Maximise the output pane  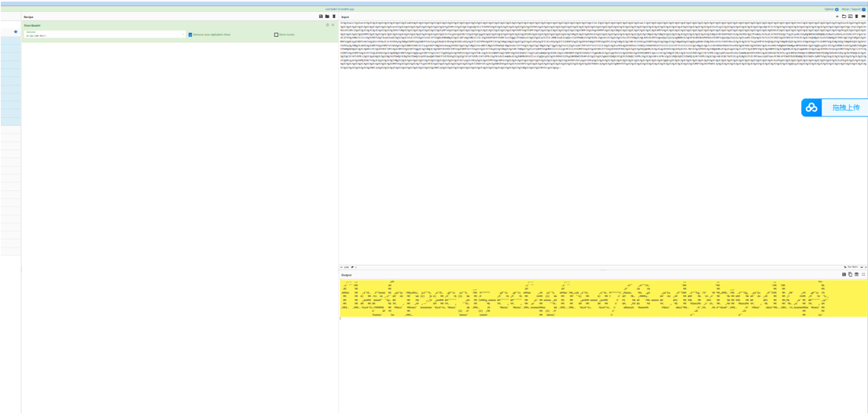pyautogui.click(x=863, y=274)
